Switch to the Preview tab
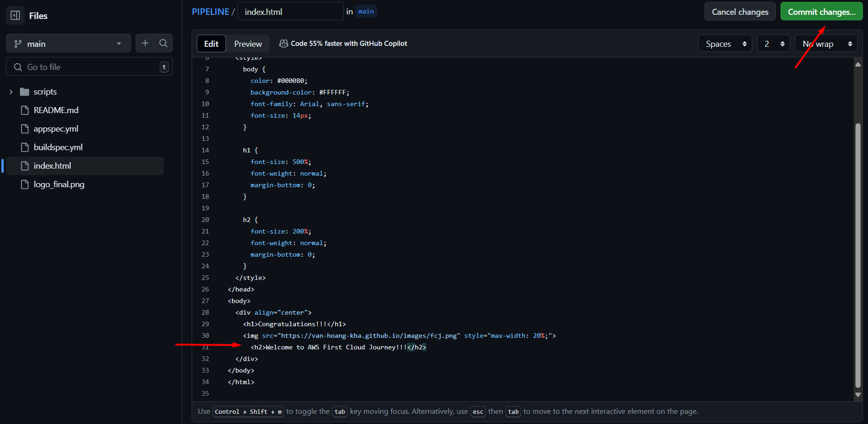 coord(248,44)
